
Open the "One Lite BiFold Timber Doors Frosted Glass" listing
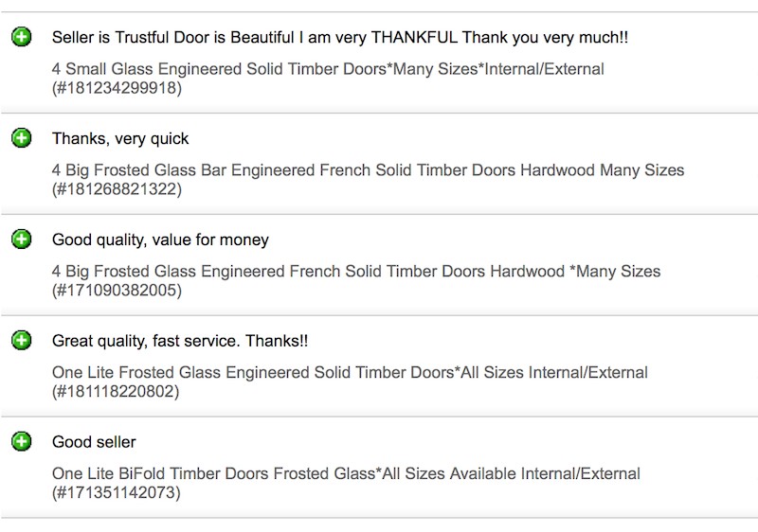click(346, 473)
